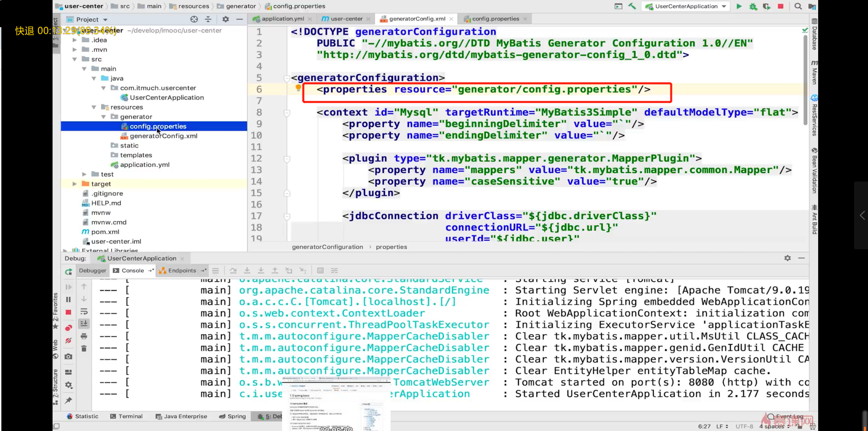Click the Rerun icon in Debug panel
Screen dimensions: 868x431
pyautogui.click(x=68, y=271)
